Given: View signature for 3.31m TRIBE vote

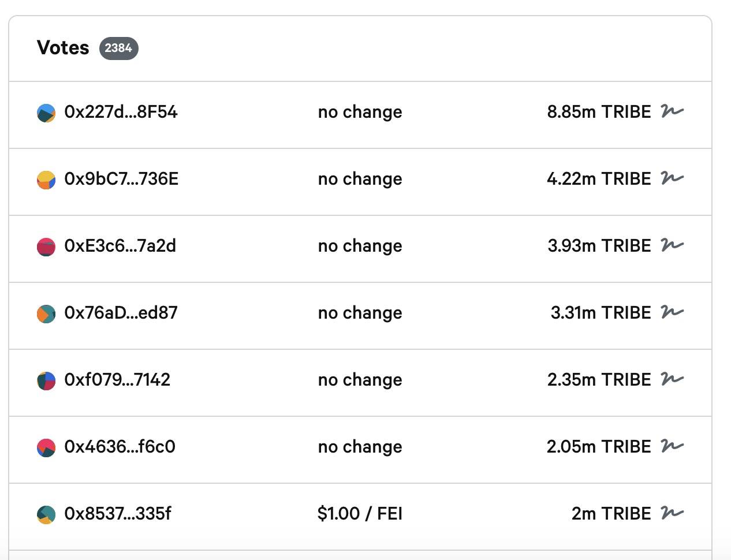Looking at the screenshot, I should [x=672, y=312].
